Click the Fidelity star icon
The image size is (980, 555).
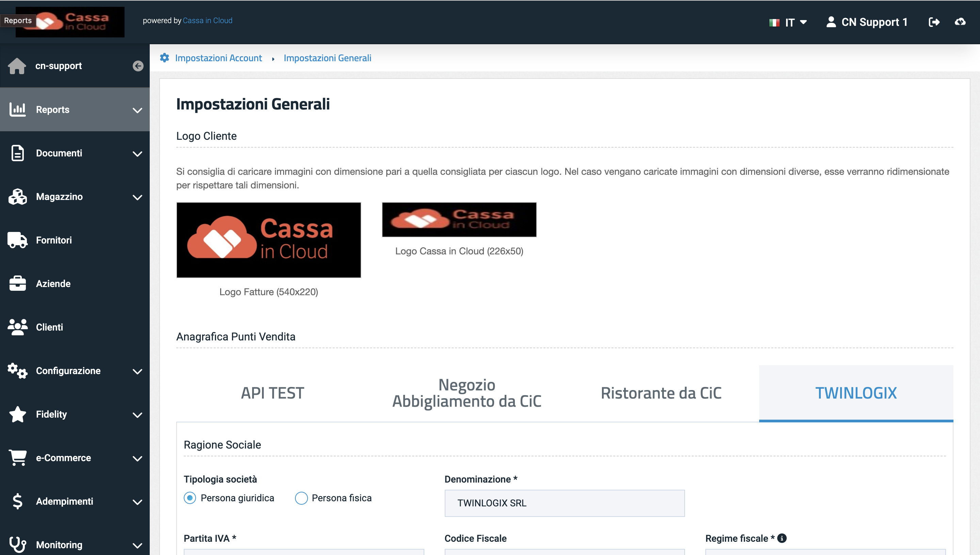click(x=18, y=414)
